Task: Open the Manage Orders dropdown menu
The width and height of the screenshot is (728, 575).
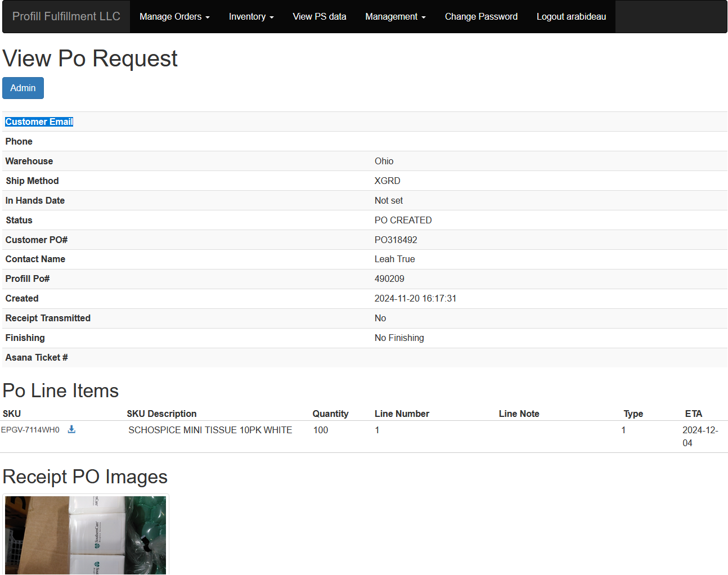Action: tap(173, 16)
